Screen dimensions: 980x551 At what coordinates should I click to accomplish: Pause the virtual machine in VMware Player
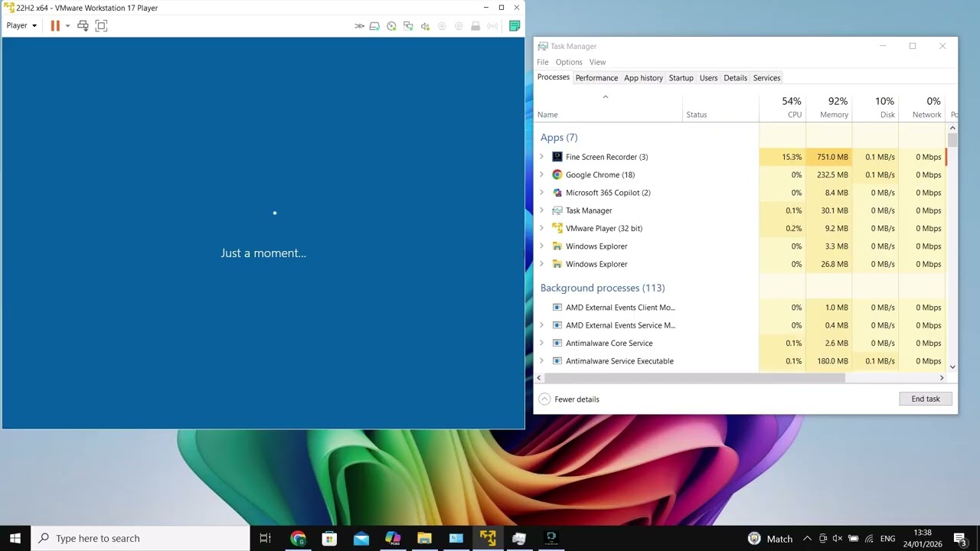(x=55, y=25)
